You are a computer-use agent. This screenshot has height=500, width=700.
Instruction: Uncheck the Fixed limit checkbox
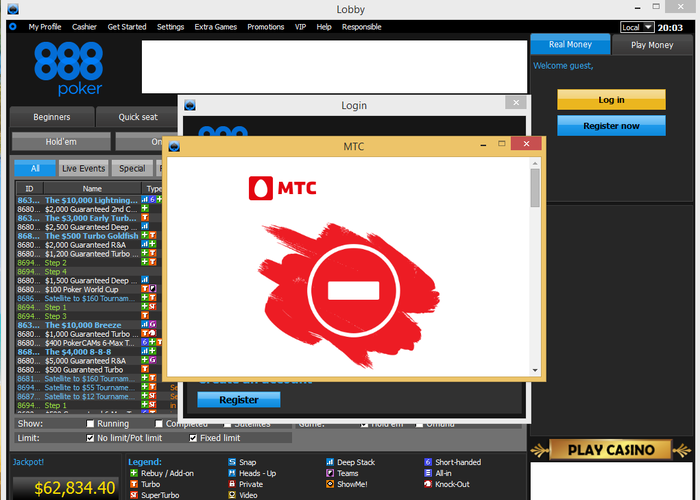(193, 438)
